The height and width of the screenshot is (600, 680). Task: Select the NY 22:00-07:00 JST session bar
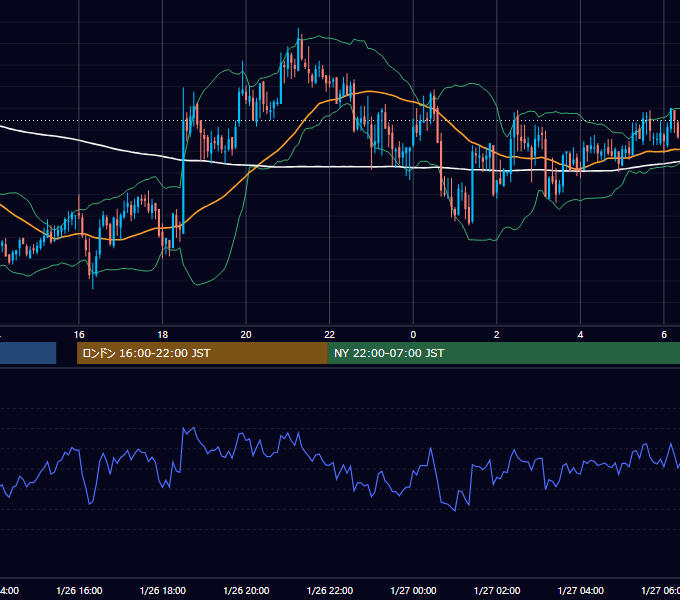tap(503, 353)
